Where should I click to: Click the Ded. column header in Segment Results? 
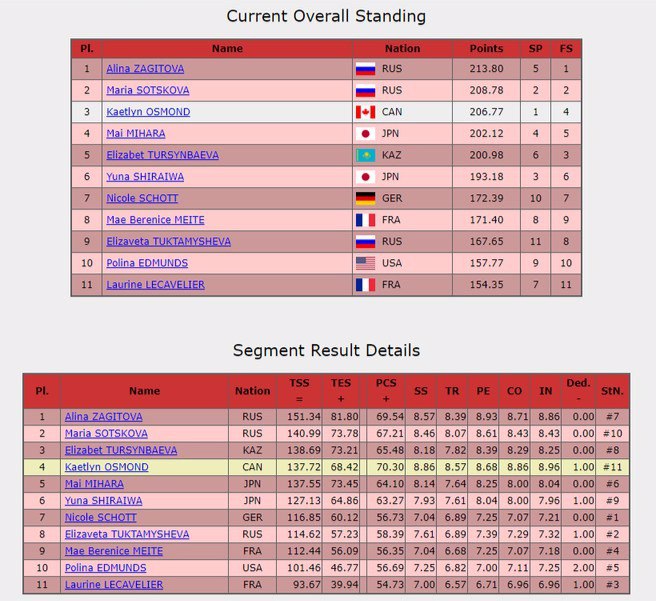(578, 391)
